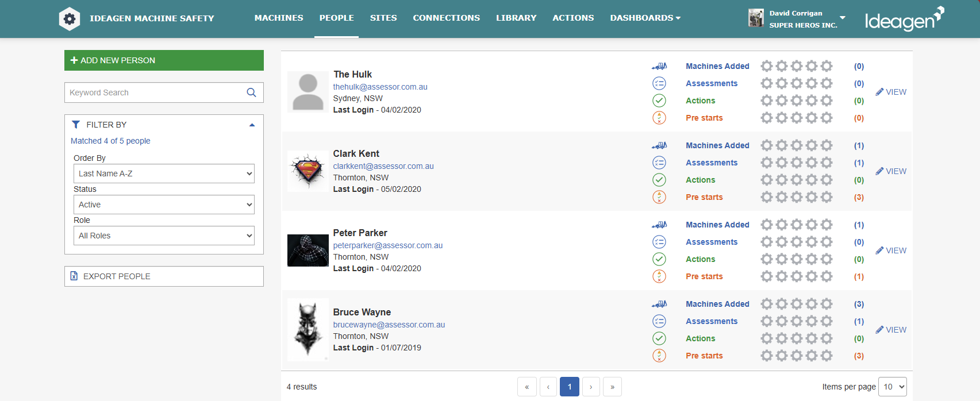Image resolution: width=980 pixels, height=401 pixels.
Task: Click Clark Kent's Superman thumbnail
Action: tap(308, 171)
